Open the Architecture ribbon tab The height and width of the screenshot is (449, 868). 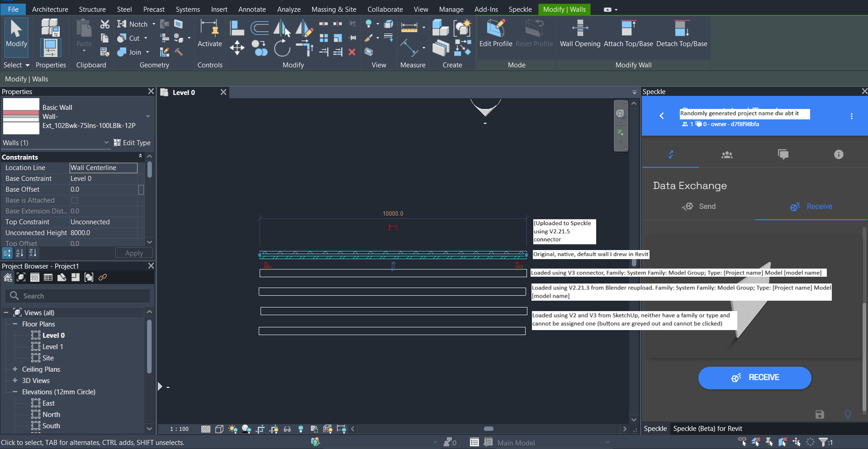point(50,9)
